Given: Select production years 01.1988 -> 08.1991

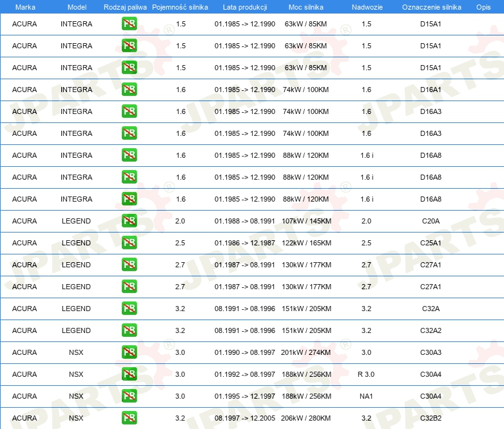Looking at the screenshot, I should coord(245,221).
